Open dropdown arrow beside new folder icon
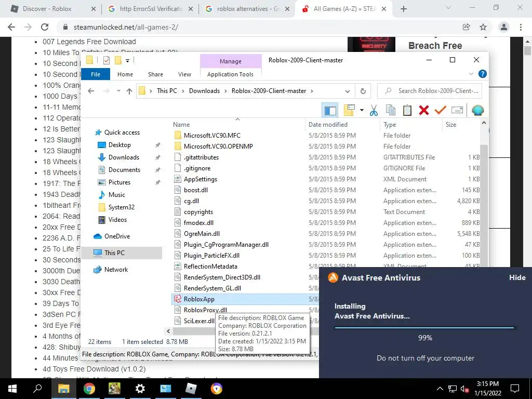This screenshot has width=532, height=399. click(x=362, y=110)
